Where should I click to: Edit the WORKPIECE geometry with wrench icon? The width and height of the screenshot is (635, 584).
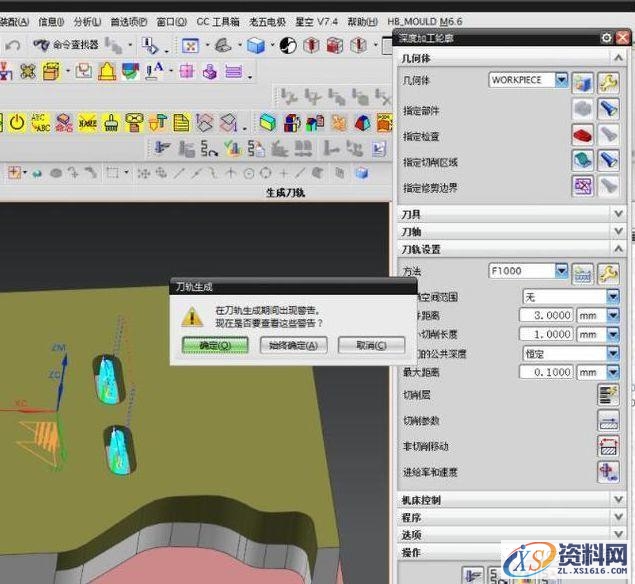click(609, 81)
